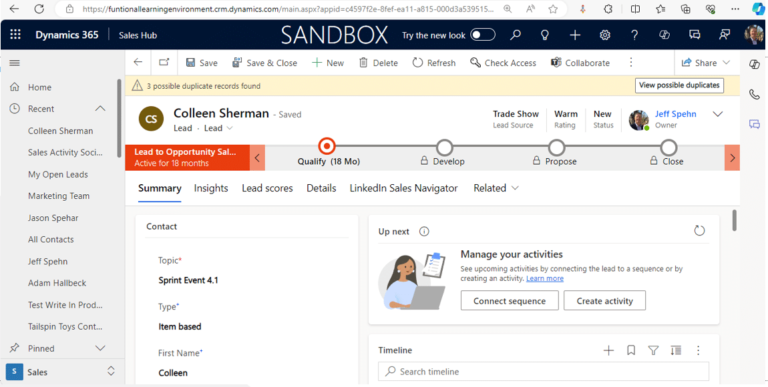
Task: Open record in new window icon
Action: (x=164, y=62)
